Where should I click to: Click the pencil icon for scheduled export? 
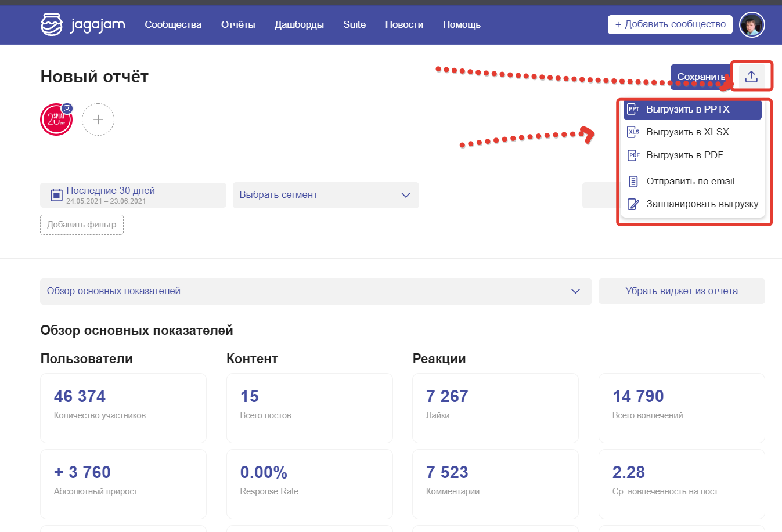point(633,204)
